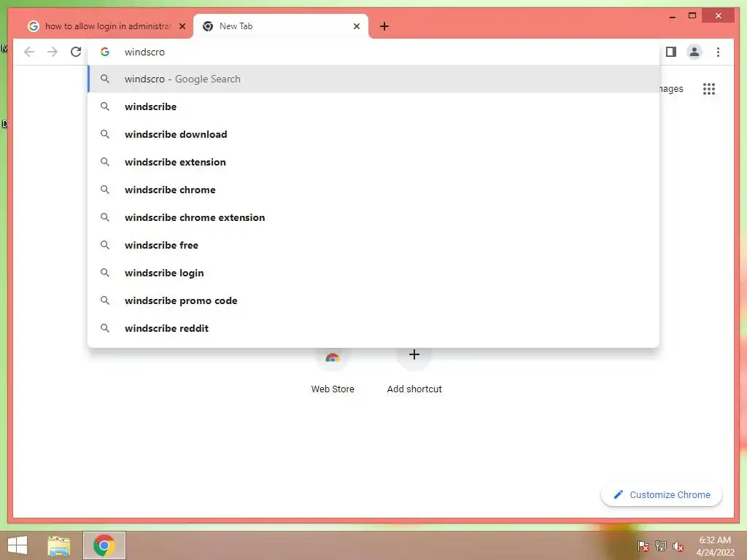Choose 'windscribe login' suggestion

(373, 273)
